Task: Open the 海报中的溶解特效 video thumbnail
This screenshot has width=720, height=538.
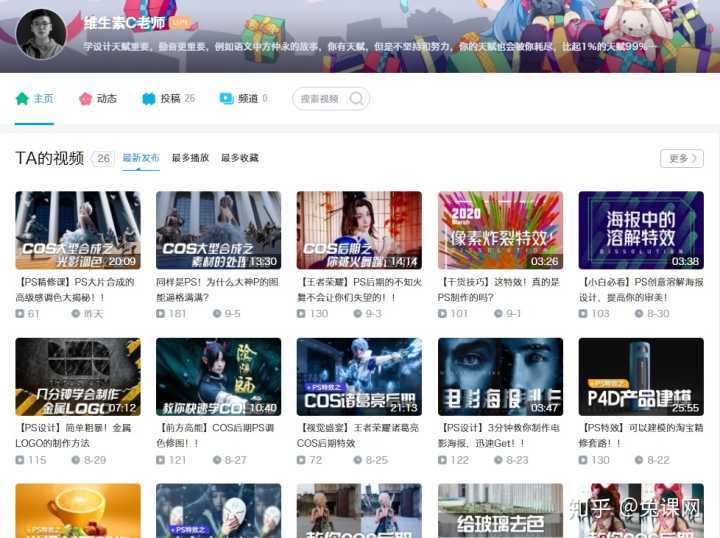Action: click(641, 230)
